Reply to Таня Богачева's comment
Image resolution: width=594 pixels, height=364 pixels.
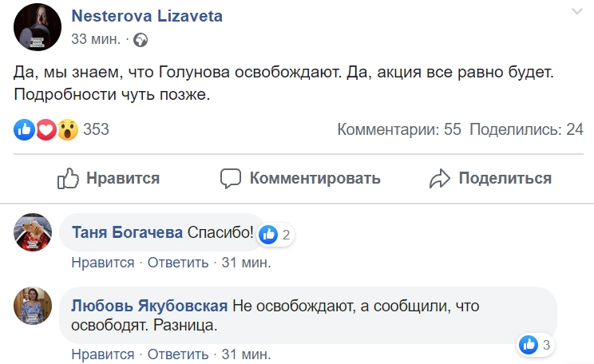(x=178, y=262)
